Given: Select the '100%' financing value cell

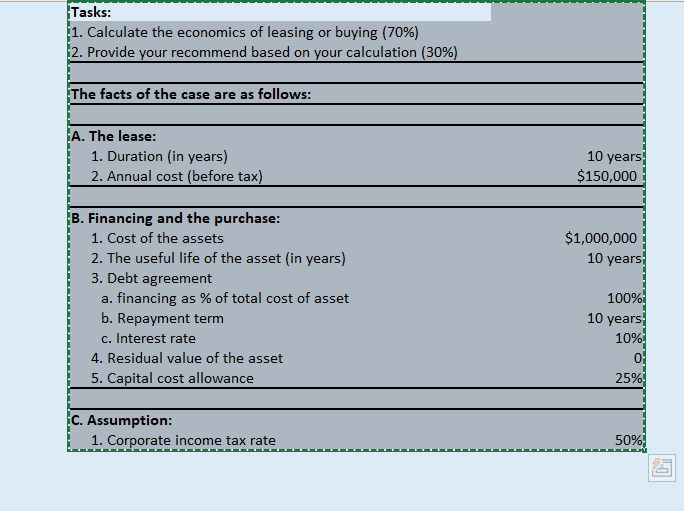Looking at the screenshot, I should 624,298.
